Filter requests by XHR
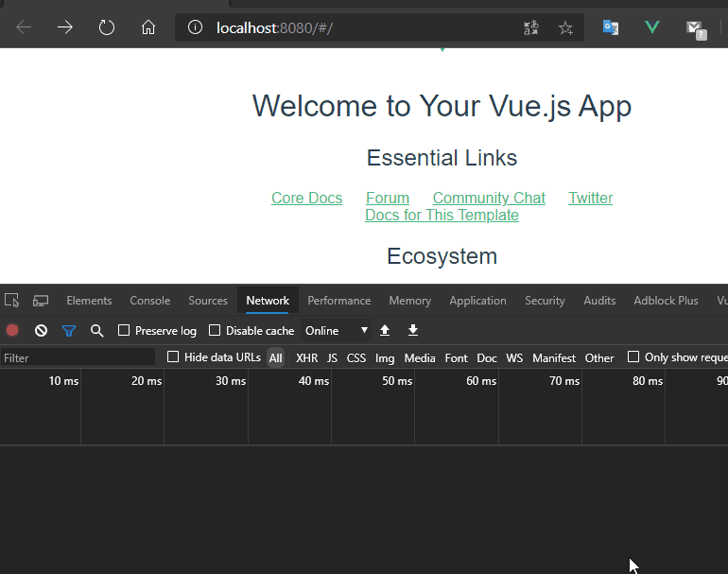This screenshot has width=728, height=574. 307,358
